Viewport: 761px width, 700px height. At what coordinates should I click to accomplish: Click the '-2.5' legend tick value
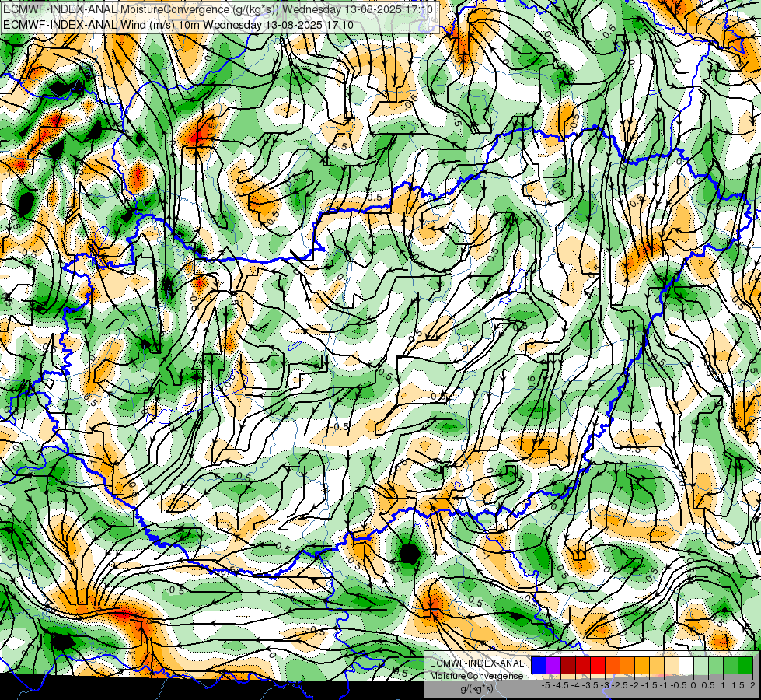click(620, 685)
